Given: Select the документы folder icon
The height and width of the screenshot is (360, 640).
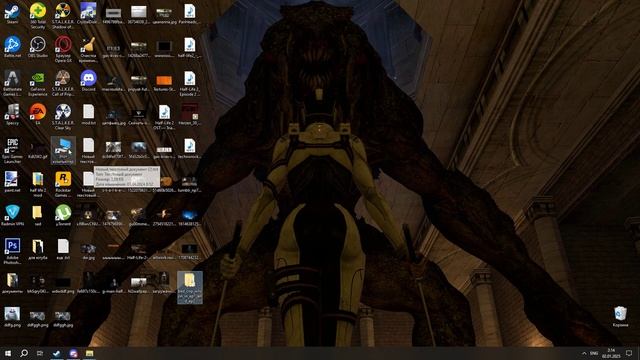Looking at the screenshot, I should pyautogui.click(x=12, y=283).
